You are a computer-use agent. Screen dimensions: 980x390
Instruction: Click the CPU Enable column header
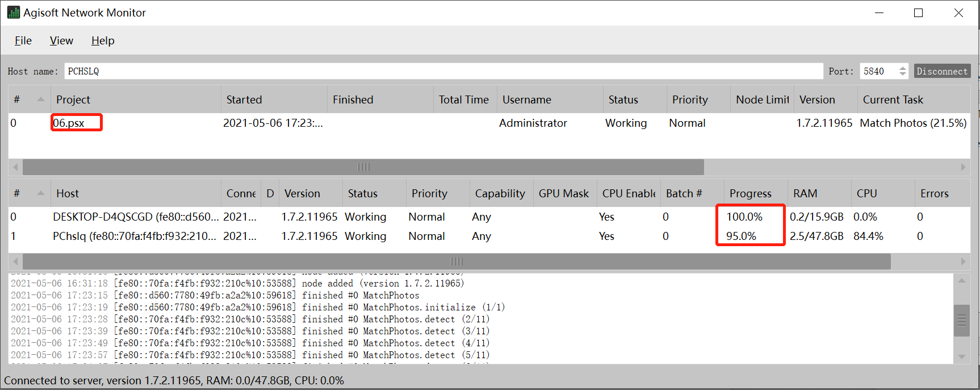click(629, 193)
